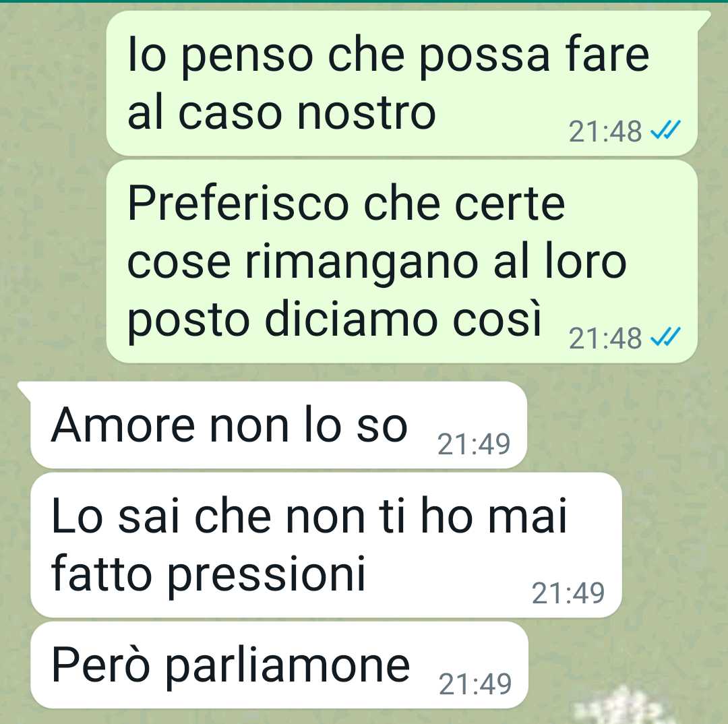Screen dimensions: 728x724
Task: Tap the pointed tail of the top outgoing bubble
Action: point(704,20)
